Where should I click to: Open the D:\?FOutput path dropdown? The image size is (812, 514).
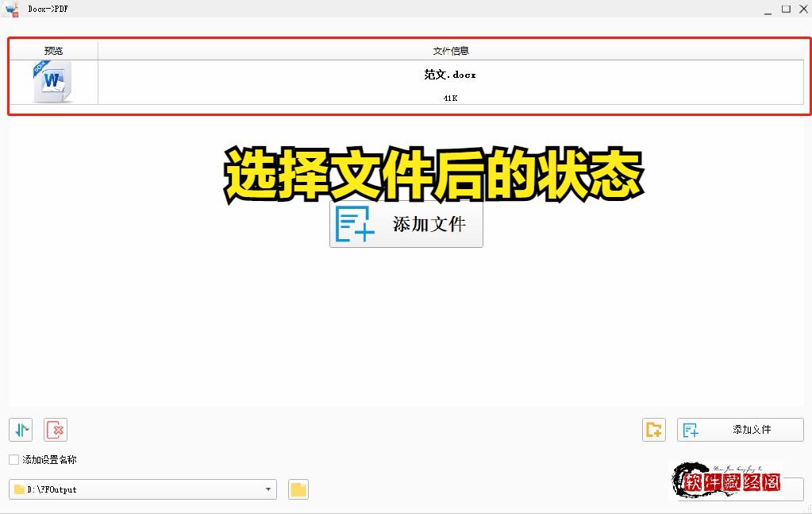(267, 489)
